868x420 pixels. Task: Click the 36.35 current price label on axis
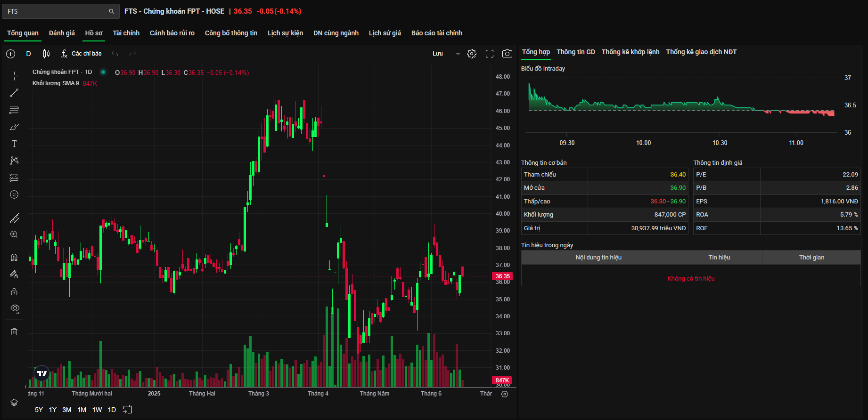tap(502, 276)
